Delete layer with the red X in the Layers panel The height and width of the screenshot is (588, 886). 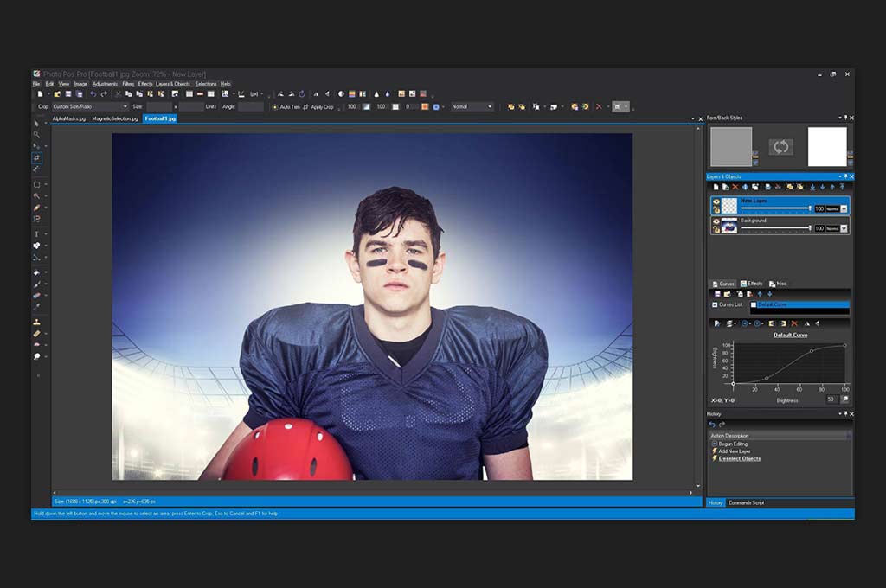coord(735,187)
